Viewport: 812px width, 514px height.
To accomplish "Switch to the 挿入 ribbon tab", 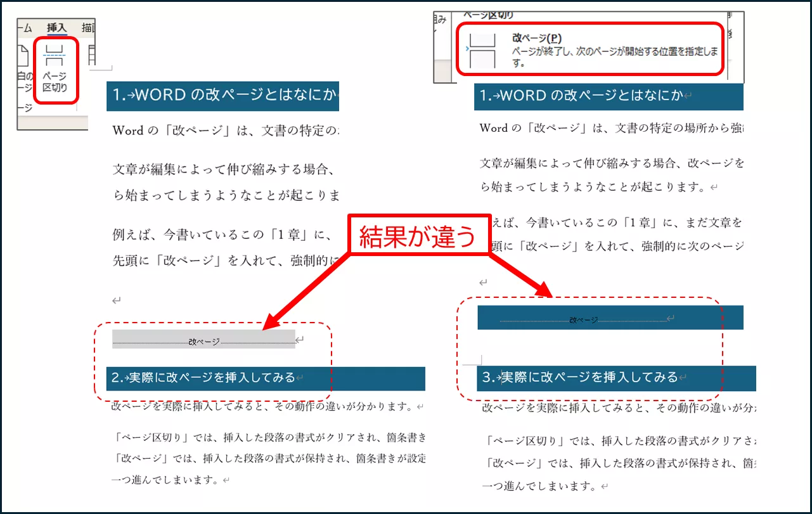I will click(56, 28).
